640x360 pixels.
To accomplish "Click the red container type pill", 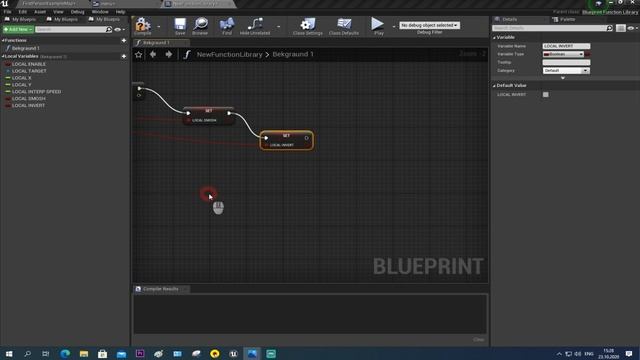I will (587, 54).
